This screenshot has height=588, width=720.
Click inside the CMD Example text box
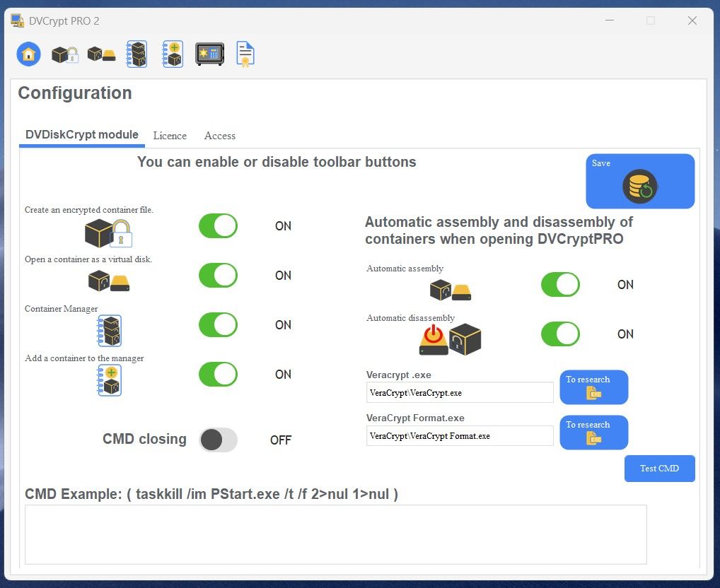pyautogui.click(x=335, y=534)
